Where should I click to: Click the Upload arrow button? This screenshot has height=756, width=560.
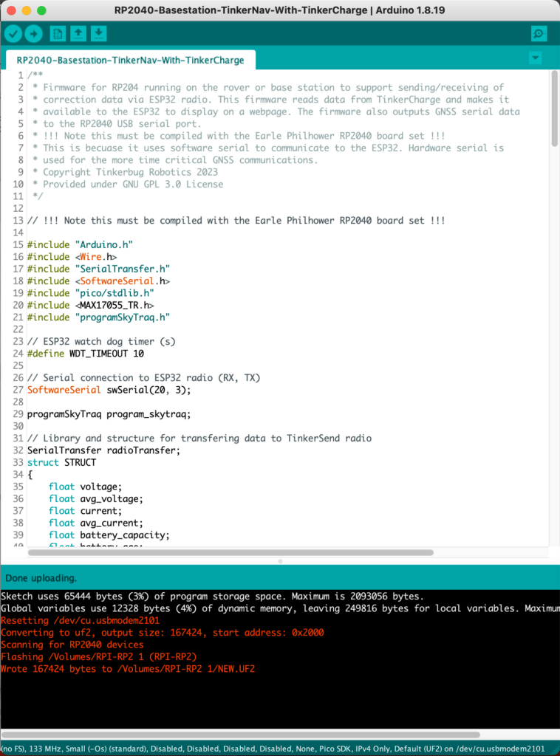point(34,34)
